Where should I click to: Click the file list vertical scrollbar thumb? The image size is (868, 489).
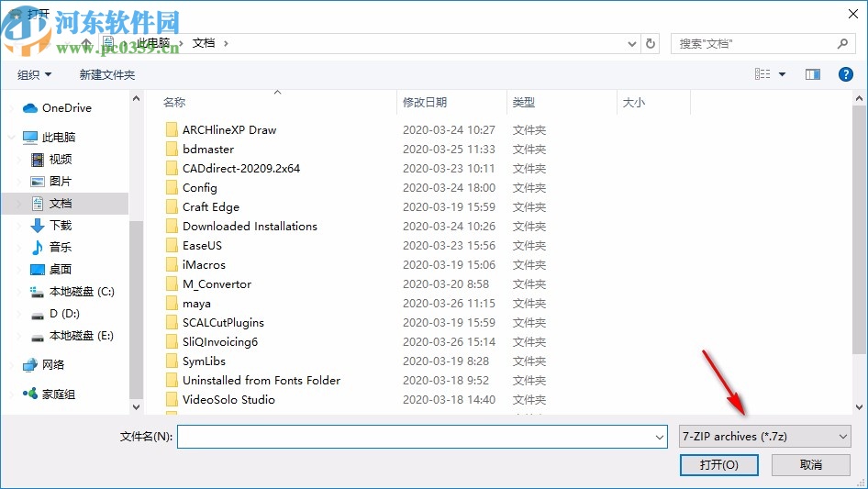click(859, 230)
